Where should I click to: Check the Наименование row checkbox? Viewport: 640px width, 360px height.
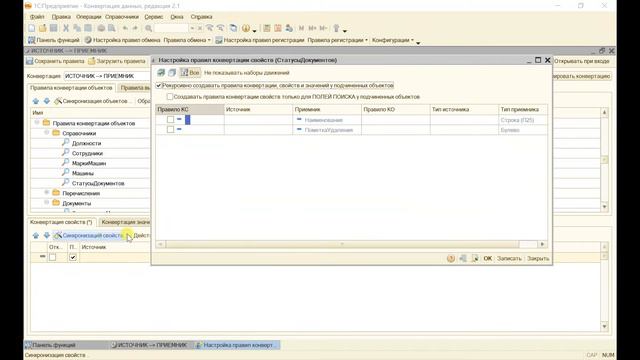170,120
